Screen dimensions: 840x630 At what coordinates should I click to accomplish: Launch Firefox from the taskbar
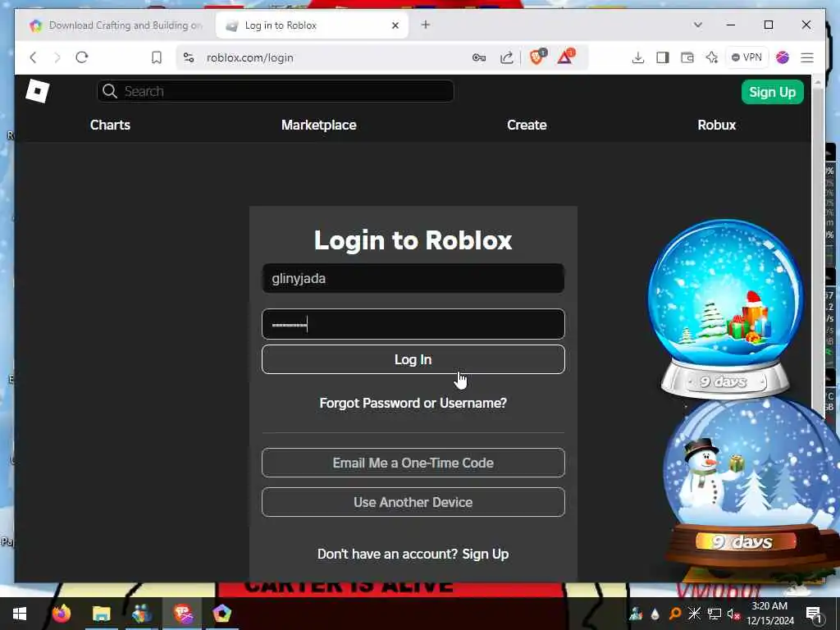coord(62,614)
